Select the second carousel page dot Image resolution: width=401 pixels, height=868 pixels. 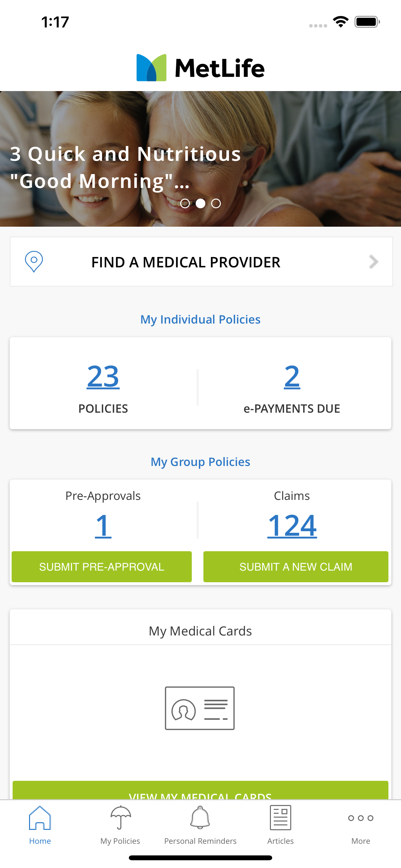200,203
